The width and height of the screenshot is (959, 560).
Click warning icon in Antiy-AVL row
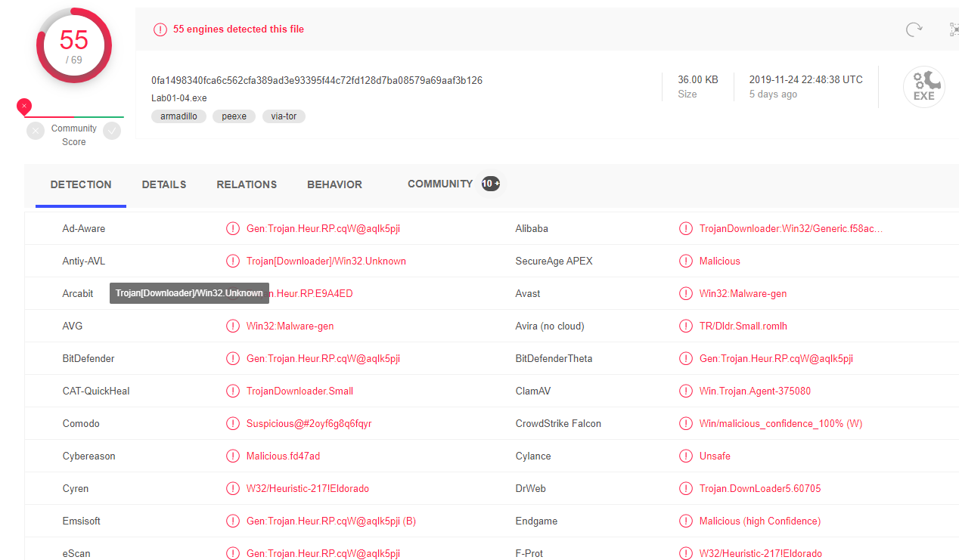coord(233,261)
